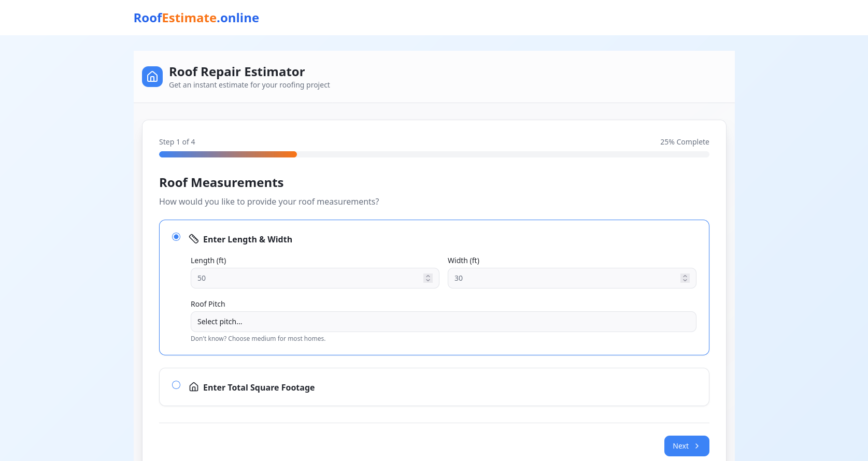The width and height of the screenshot is (868, 461).
Task: Focus the Width (ft) input field
Action: (562, 278)
